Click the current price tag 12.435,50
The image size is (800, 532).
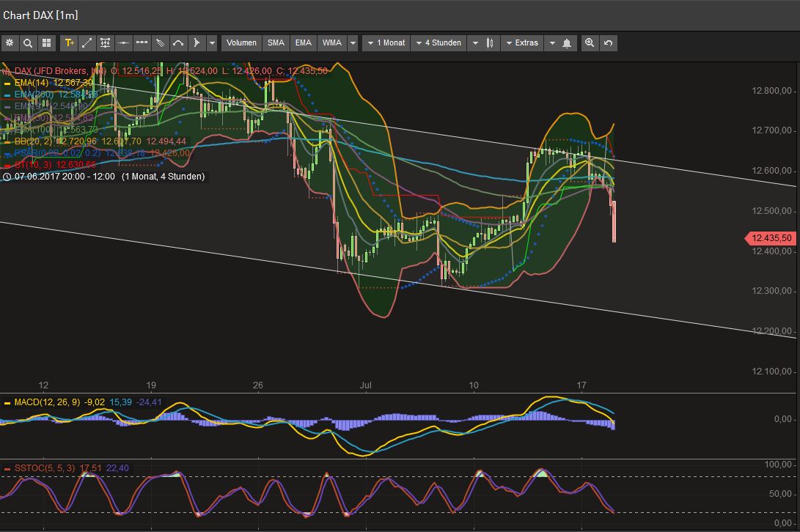coord(771,238)
